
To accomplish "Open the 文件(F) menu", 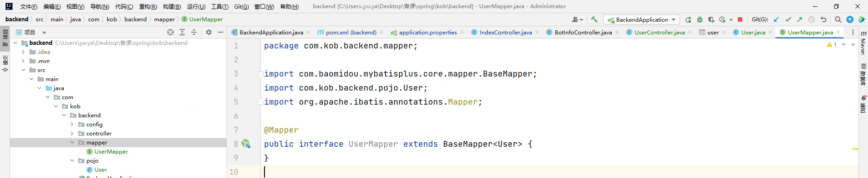I will pyautogui.click(x=29, y=6).
